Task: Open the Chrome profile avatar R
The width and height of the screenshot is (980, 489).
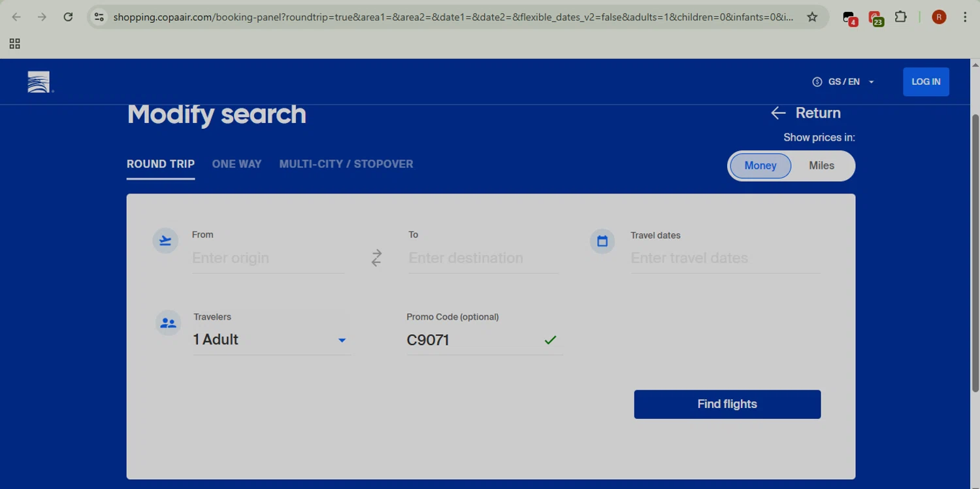Action: pyautogui.click(x=939, y=17)
